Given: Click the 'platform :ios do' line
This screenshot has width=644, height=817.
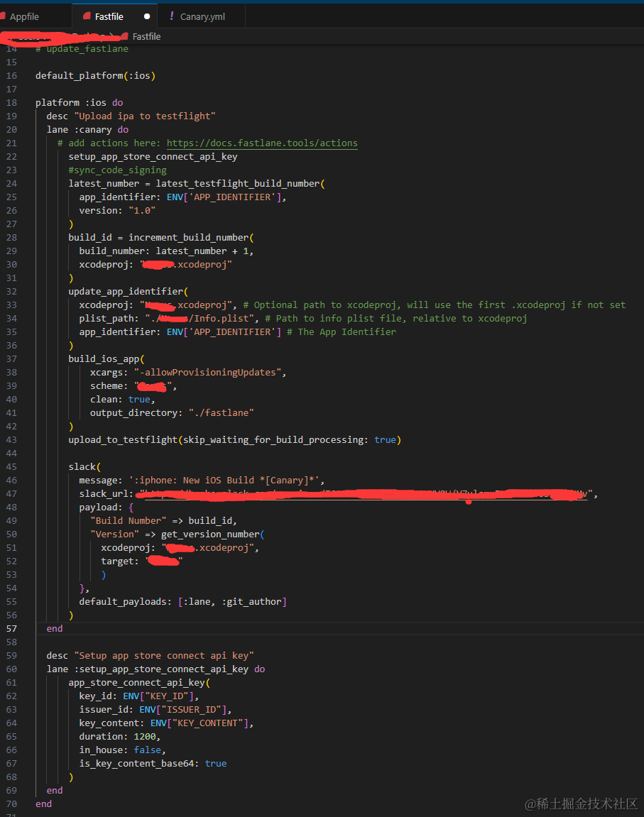Looking at the screenshot, I should pos(80,103).
